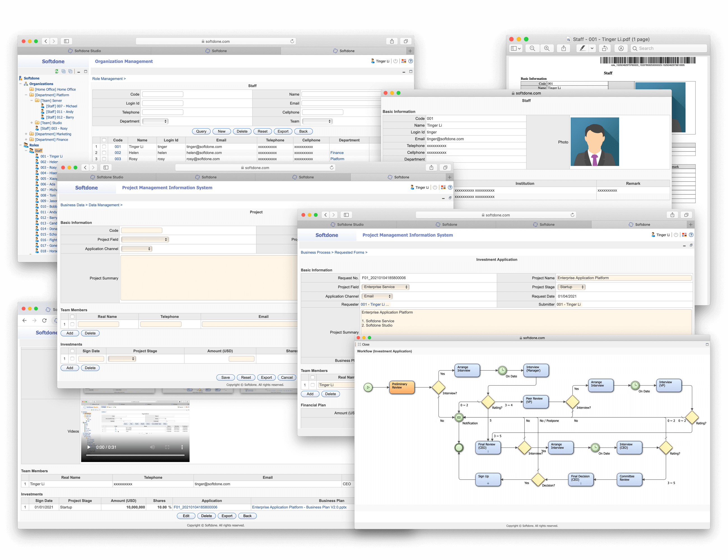Show the Markup toolbar in Preview
The width and height of the screenshot is (728, 560).
(x=621, y=48)
